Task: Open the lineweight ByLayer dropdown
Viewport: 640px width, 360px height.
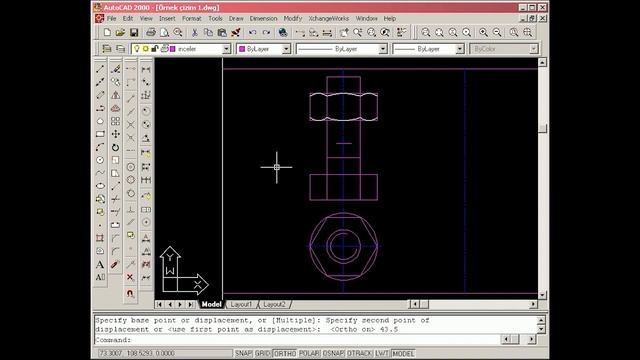Action: coord(460,49)
